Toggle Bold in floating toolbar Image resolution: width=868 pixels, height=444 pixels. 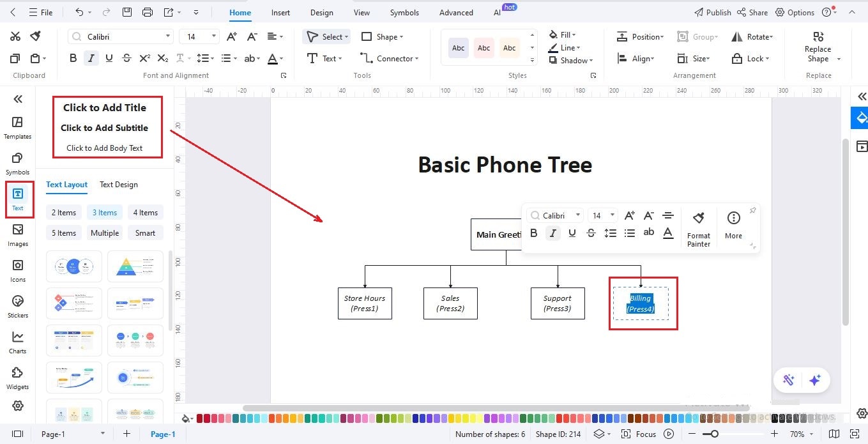tap(534, 233)
